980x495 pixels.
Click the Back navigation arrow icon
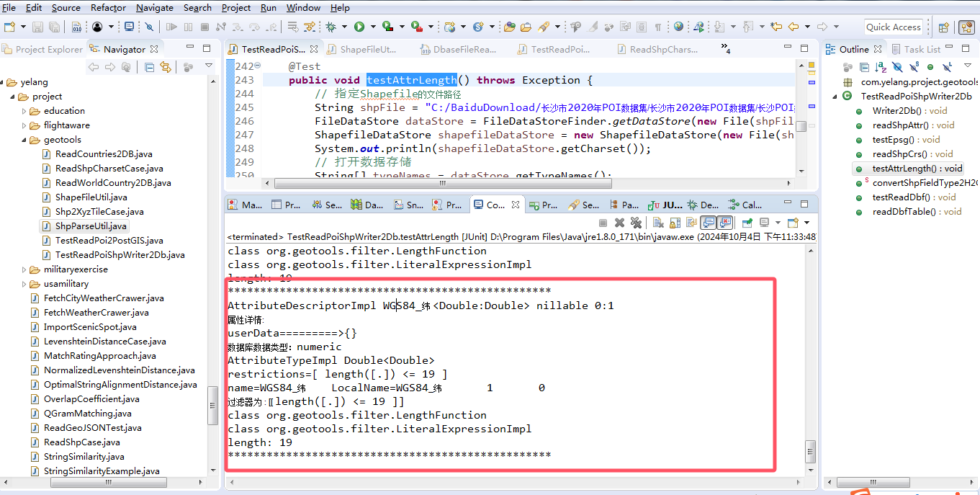[x=794, y=27]
